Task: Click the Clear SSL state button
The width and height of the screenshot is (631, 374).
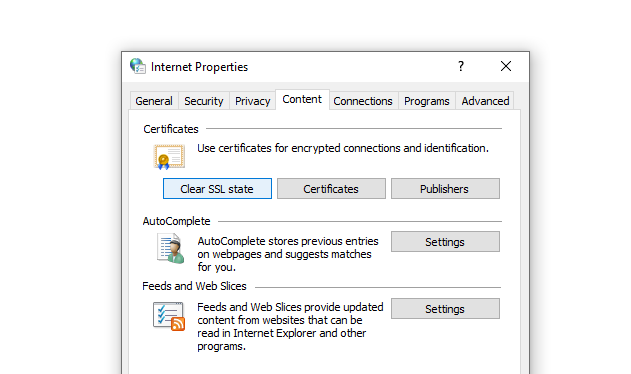Action: (217, 189)
